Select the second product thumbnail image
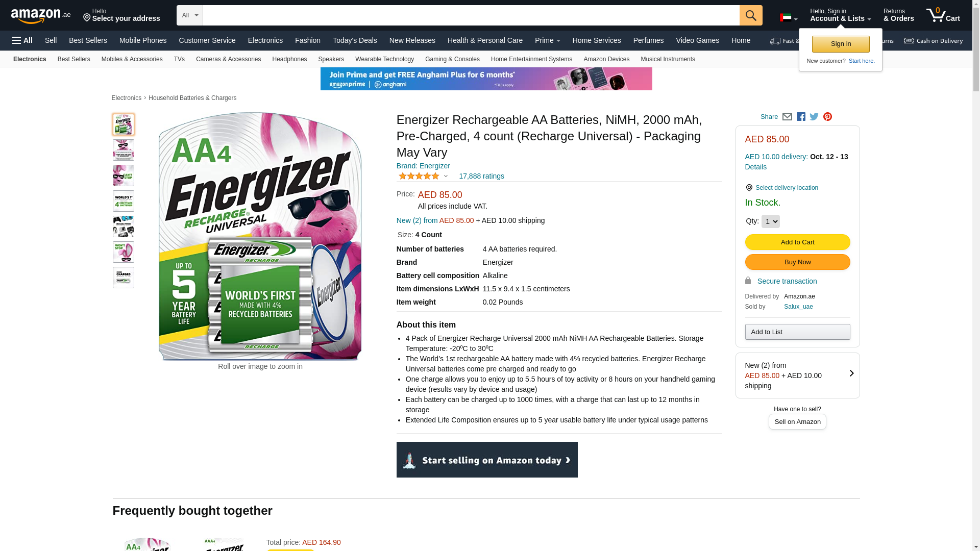 (124, 150)
